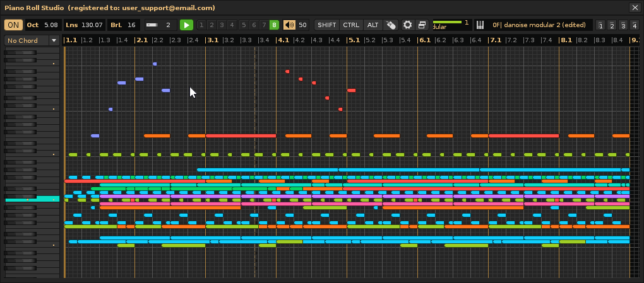644x283 pixels.
Task: Open settings with the gear icon
Action: click(407, 25)
